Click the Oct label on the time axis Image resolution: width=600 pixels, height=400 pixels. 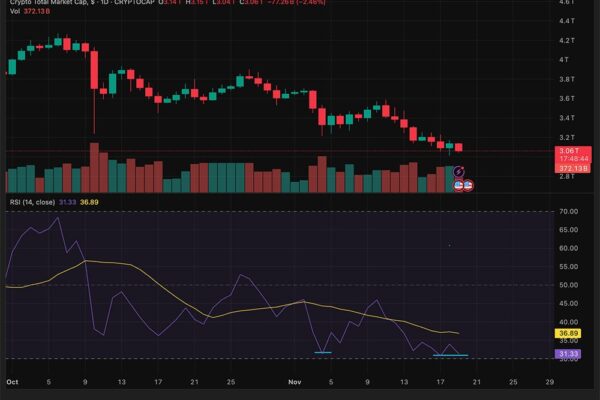(x=12, y=382)
